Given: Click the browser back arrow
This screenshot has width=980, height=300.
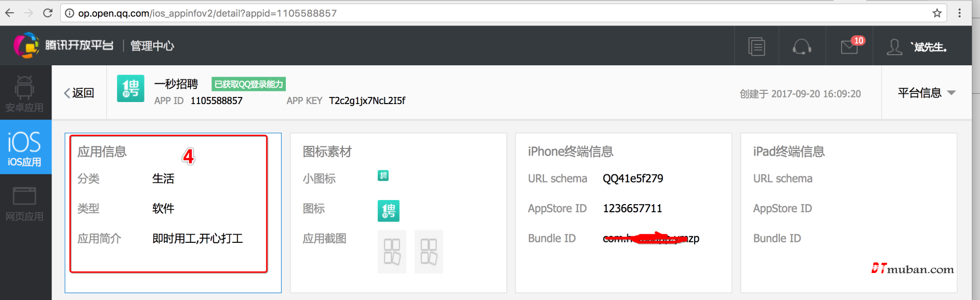Looking at the screenshot, I should point(10,13).
